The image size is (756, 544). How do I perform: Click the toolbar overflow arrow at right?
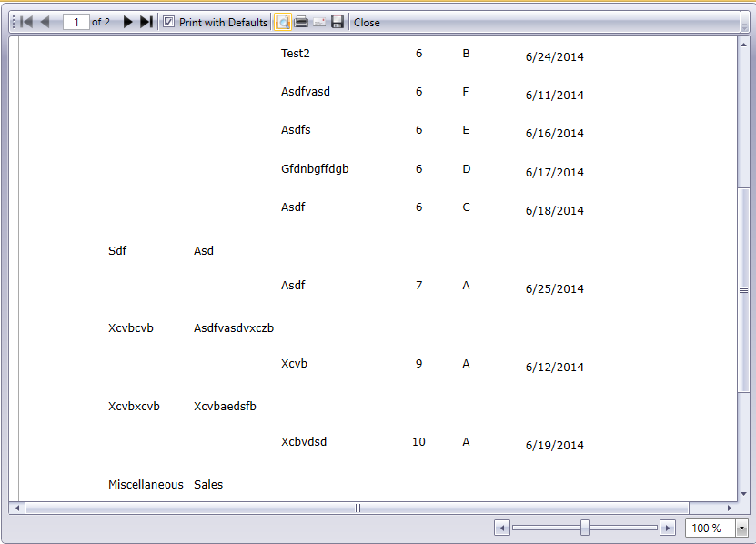(x=745, y=23)
